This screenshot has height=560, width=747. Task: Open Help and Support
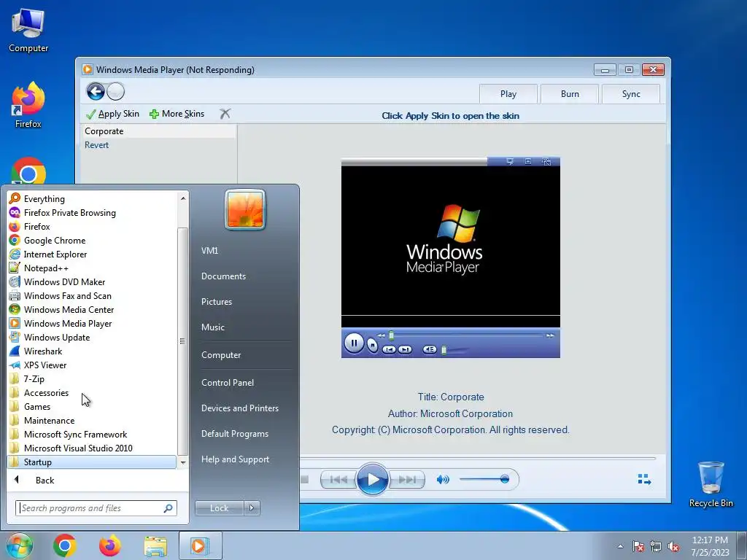click(235, 459)
